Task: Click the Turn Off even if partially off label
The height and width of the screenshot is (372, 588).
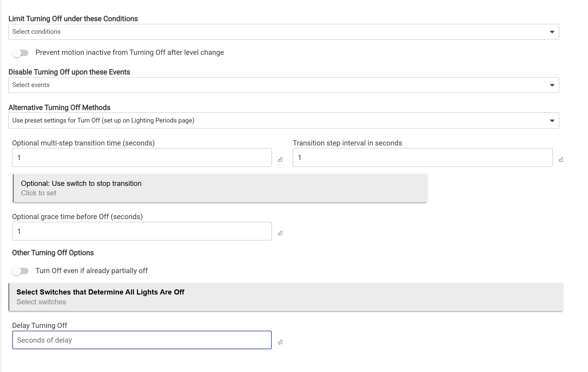Action: 91,271
